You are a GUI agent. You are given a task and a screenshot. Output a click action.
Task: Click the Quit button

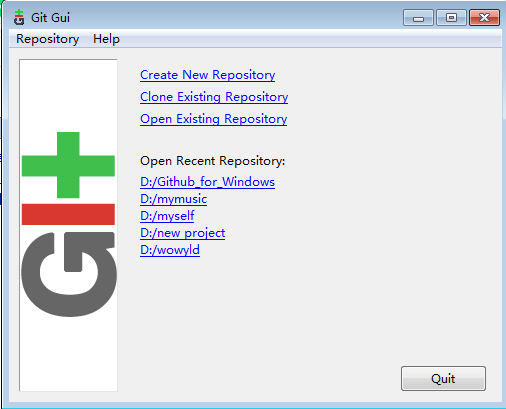pyautogui.click(x=443, y=379)
